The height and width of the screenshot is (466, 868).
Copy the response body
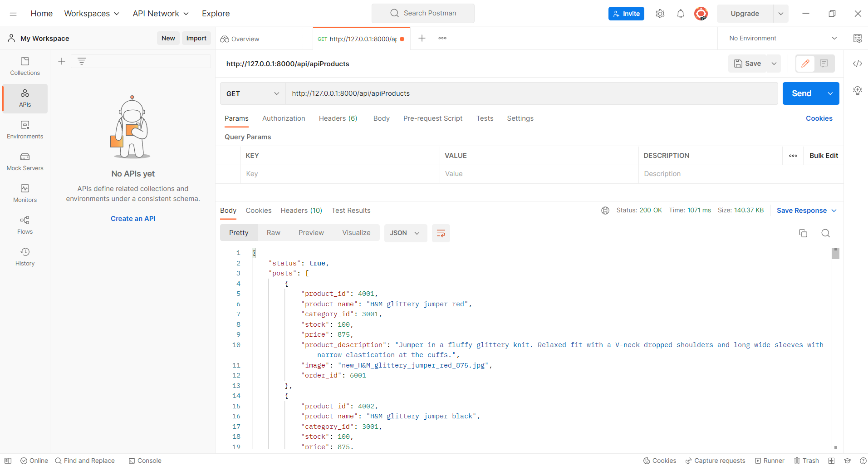click(803, 233)
